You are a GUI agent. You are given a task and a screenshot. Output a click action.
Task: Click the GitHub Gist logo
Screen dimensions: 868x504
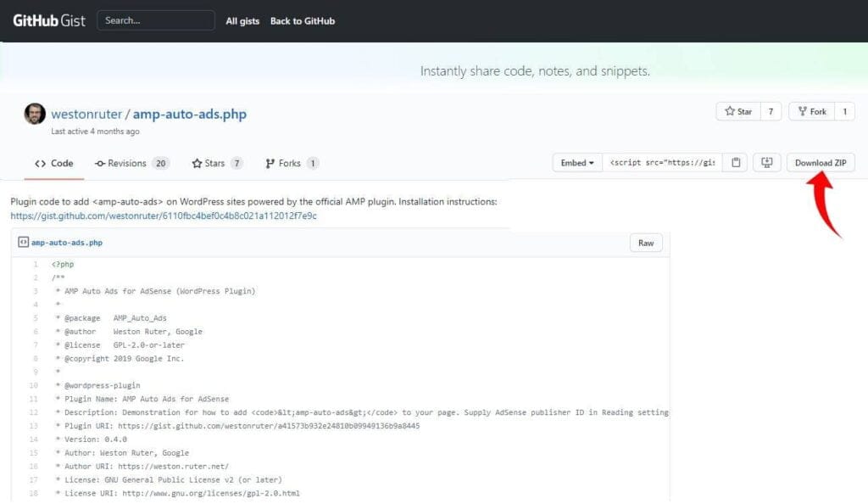click(x=49, y=20)
